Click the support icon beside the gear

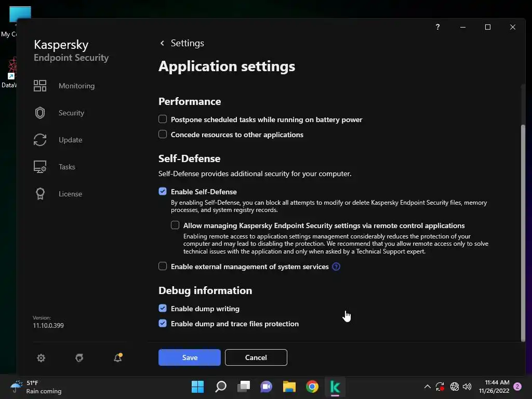[79, 357]
